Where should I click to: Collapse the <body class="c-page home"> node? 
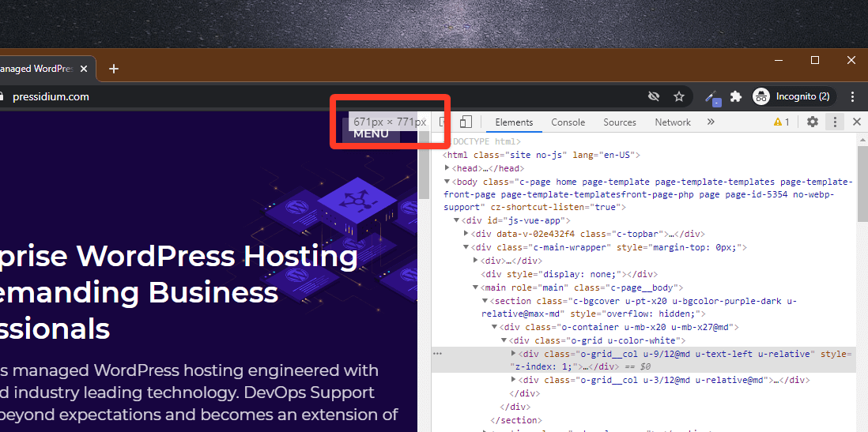pos(447,182)
